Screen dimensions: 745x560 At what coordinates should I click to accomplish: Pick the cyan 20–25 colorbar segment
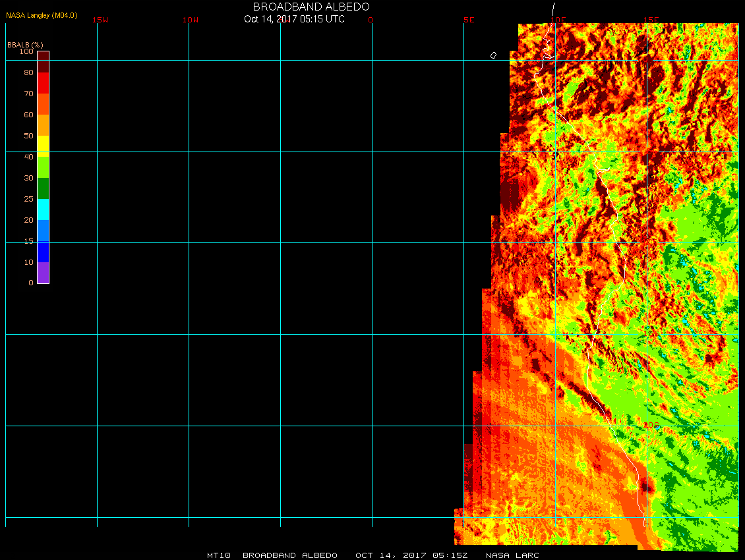point(43,210)
